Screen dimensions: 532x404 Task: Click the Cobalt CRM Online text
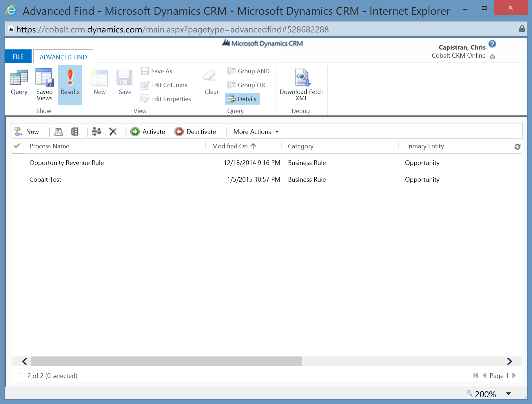(x=458, y=56)
